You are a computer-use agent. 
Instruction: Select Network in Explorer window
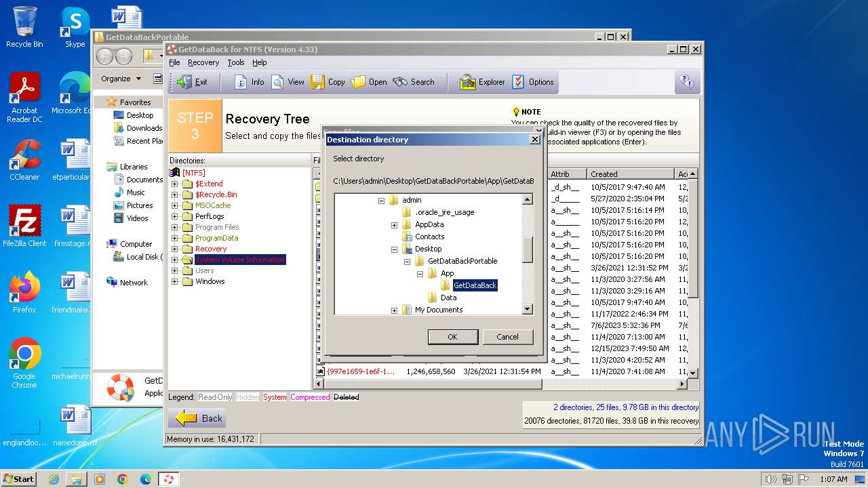tap(134, 283)
